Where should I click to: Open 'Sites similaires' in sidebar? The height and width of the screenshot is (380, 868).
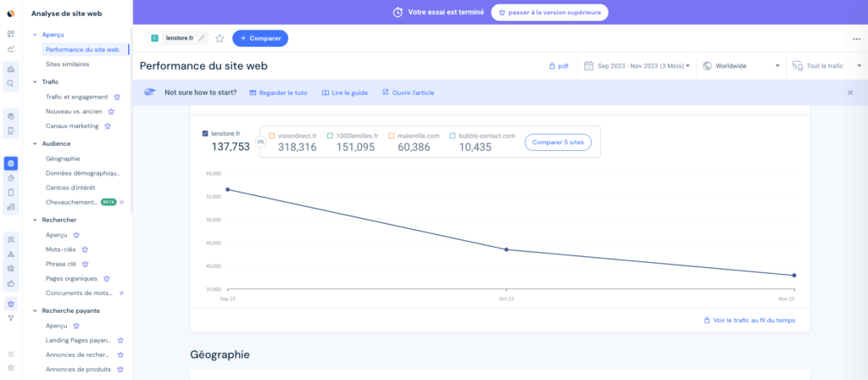click(x=68, y=64)
